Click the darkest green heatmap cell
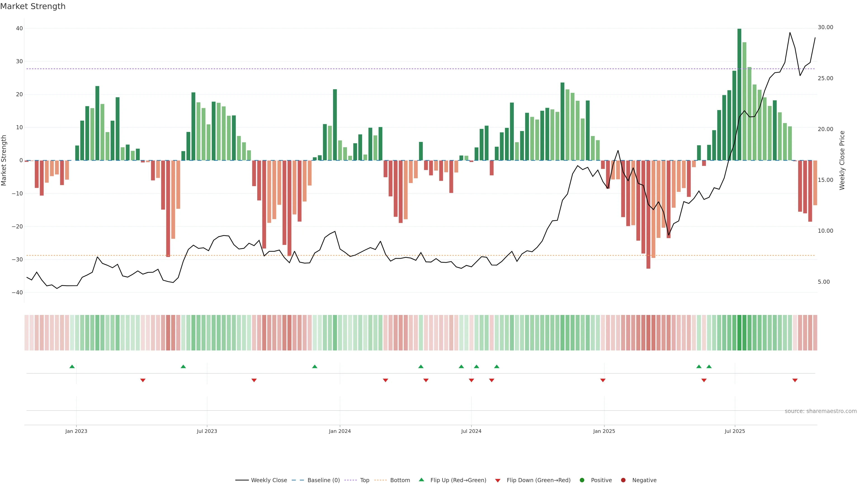 coord(739,332)
